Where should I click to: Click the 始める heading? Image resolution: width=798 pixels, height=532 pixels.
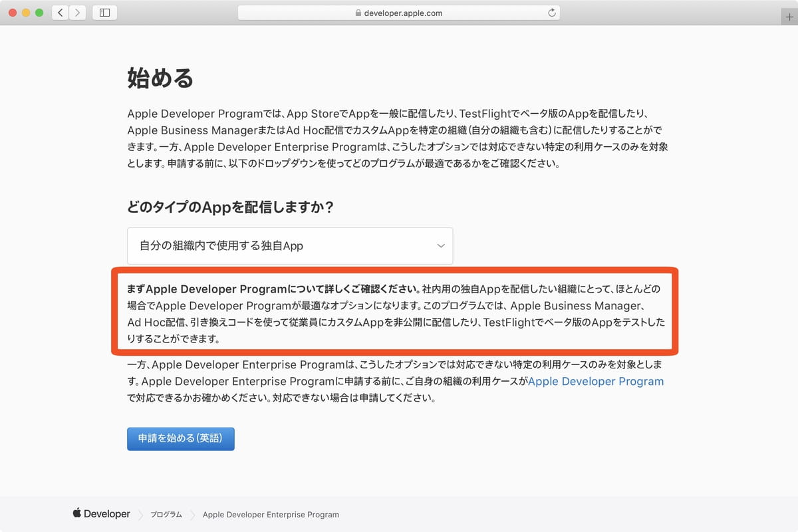(160, 78)
